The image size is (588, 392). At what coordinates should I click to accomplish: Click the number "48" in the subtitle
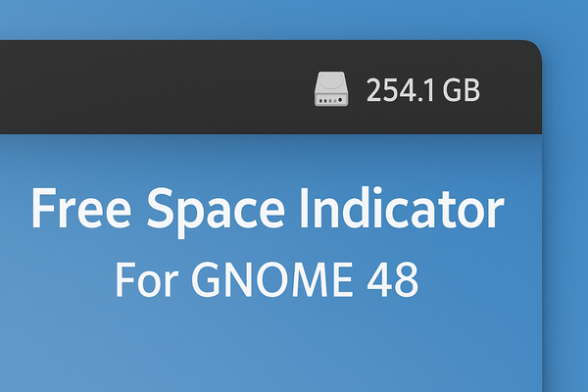[395, 280]
